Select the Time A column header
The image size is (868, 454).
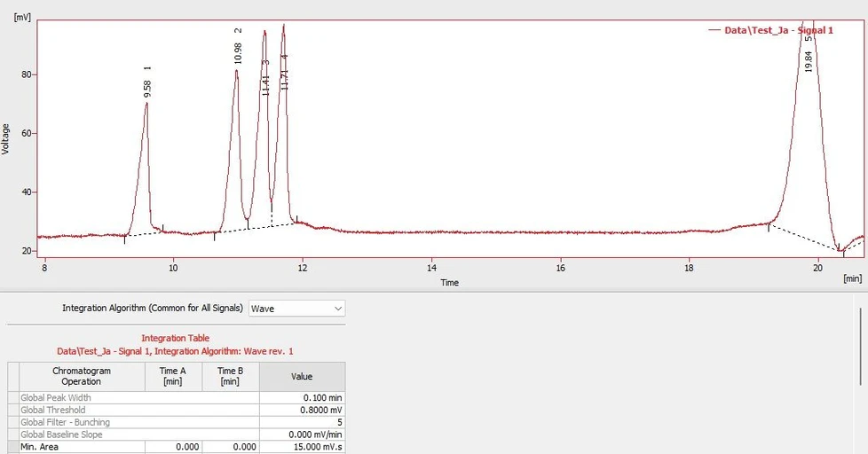[x=172, y=377]
